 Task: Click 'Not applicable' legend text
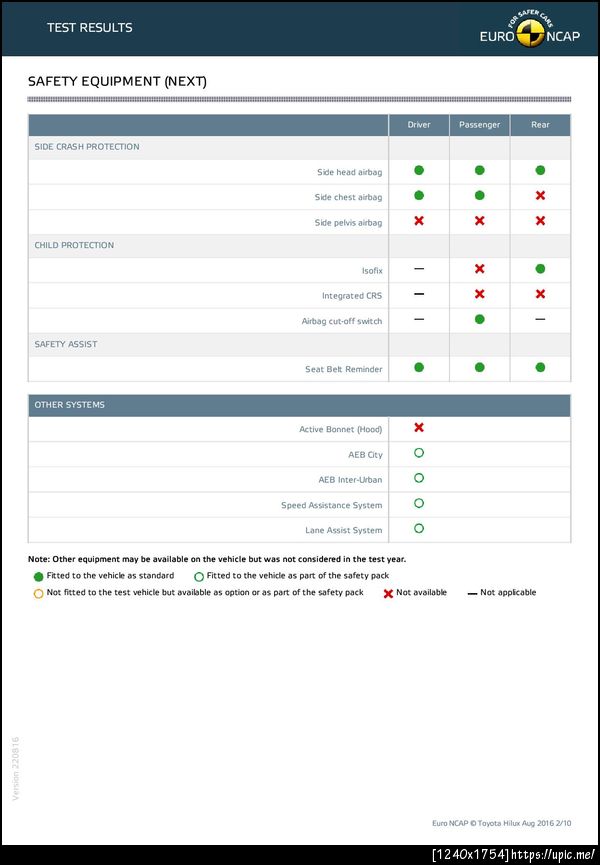click(508, 592)
